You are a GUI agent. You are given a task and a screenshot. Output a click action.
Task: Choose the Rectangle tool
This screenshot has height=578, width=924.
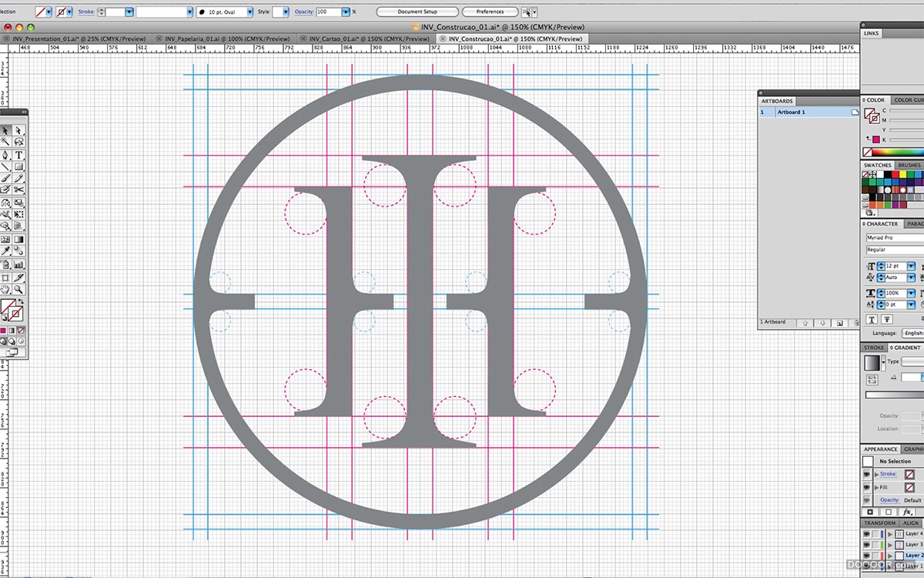(x=19, y=166)
